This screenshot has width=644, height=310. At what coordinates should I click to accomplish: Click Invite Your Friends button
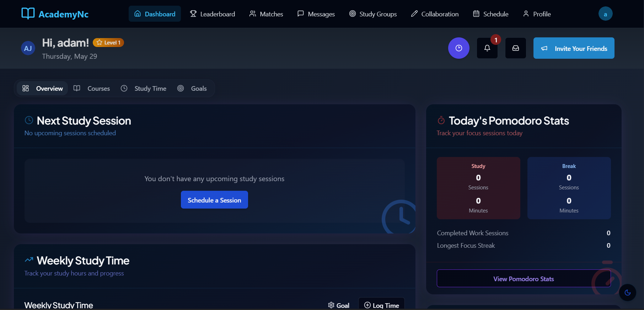click(574, 48)
